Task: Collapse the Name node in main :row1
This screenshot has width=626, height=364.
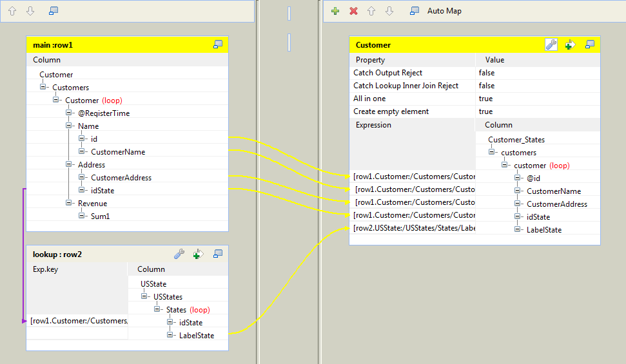Action: coord(68,126)
